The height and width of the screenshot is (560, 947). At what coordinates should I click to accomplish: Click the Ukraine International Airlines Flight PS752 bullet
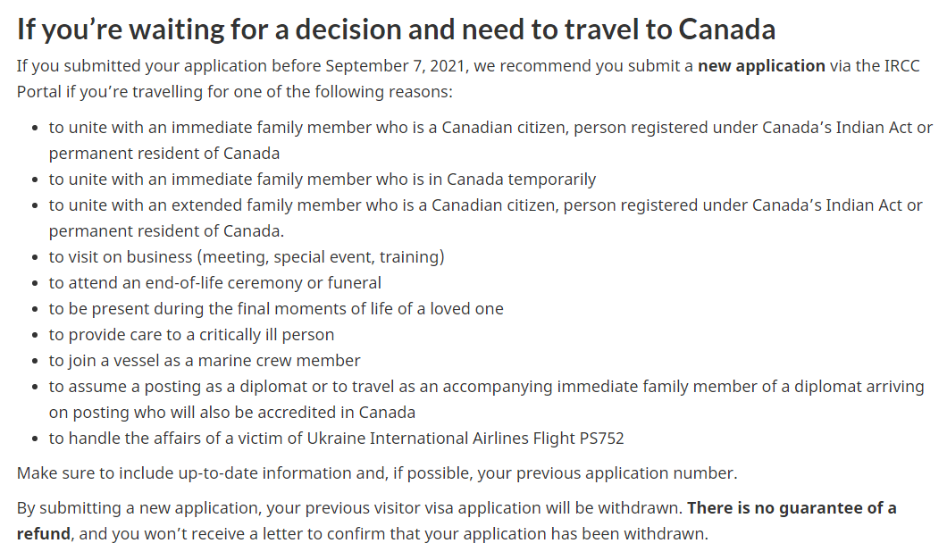point(336,438)
